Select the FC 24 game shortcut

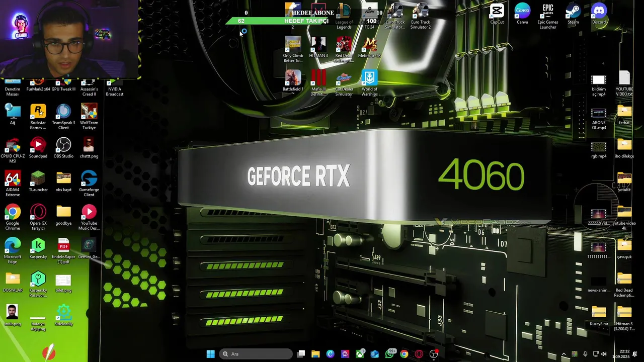pyautogui.click(x=369, y=16)
